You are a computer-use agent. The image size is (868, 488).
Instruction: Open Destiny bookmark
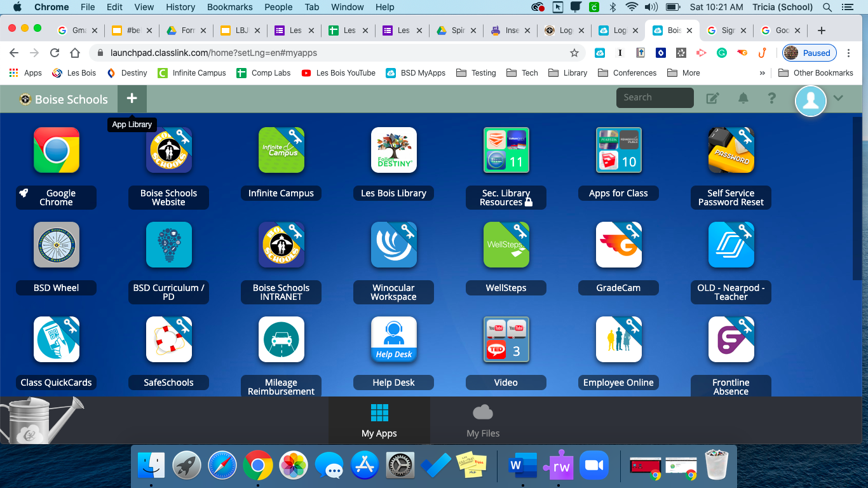[x=126, y=73]
